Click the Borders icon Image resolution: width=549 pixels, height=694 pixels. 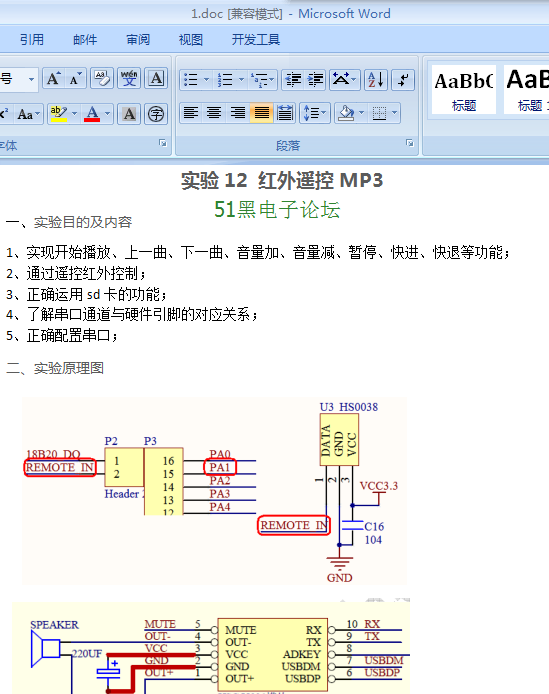pos(379,113)
